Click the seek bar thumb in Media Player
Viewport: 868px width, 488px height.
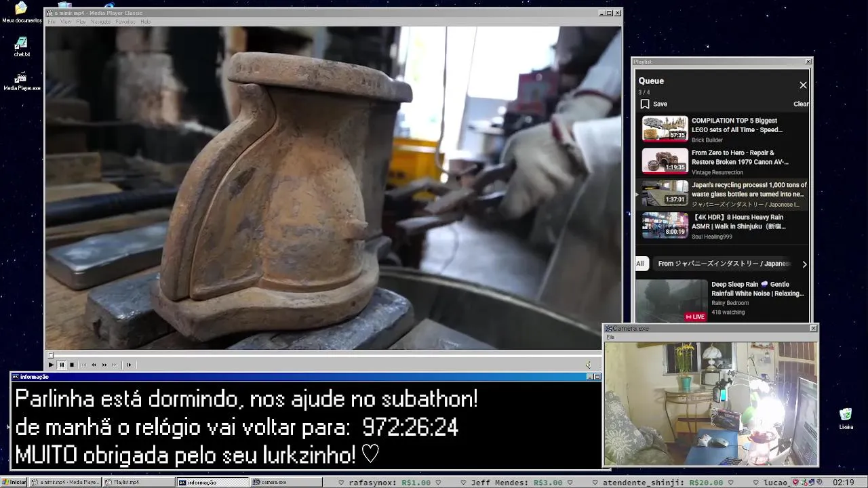point(51,355)
